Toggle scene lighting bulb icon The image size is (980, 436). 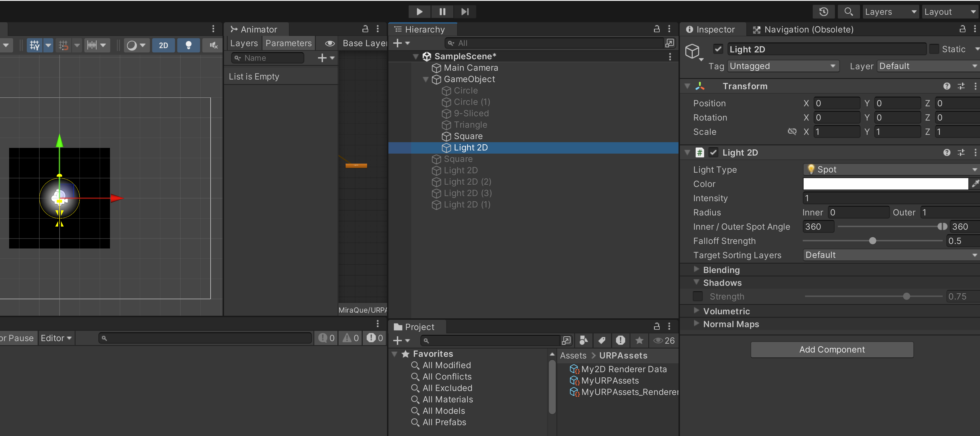point(188,45)
